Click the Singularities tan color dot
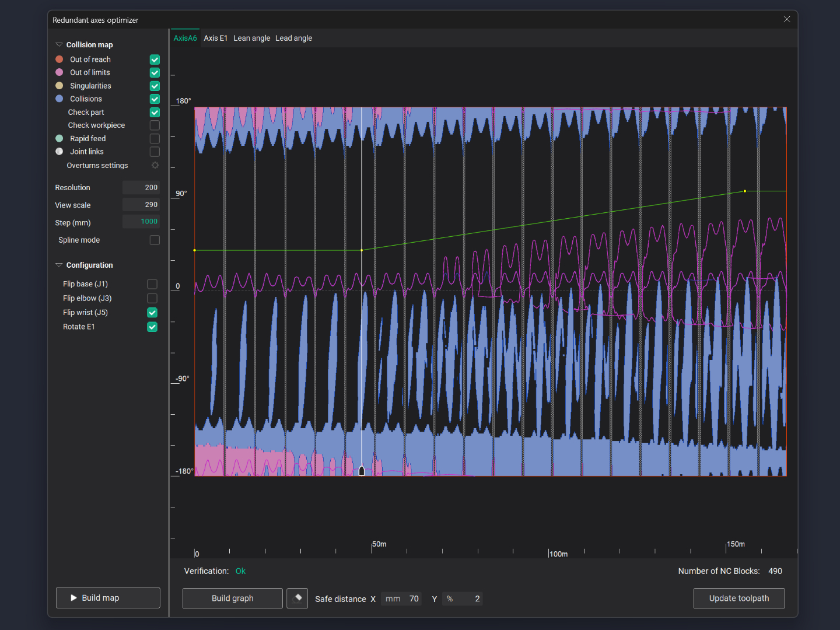This screenshot has width=840, height=630. [x=60, y=86]
